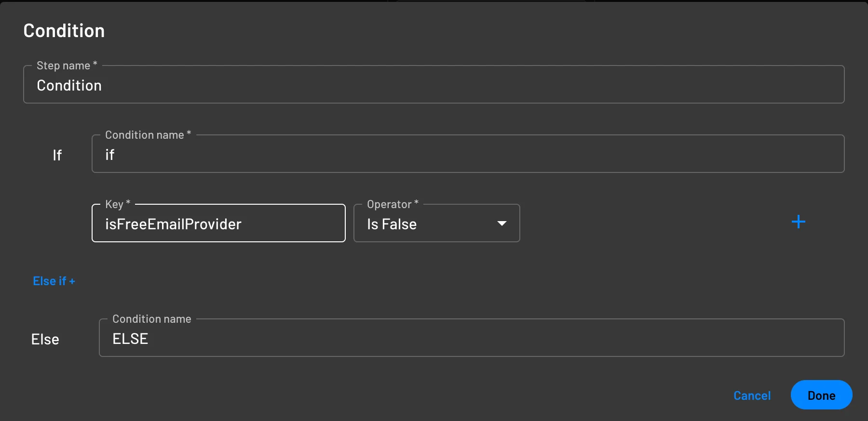The height and width of the screenshot is (421, 868).
Task: Click the 'Step name *' field label
Action: coord(67,66)
